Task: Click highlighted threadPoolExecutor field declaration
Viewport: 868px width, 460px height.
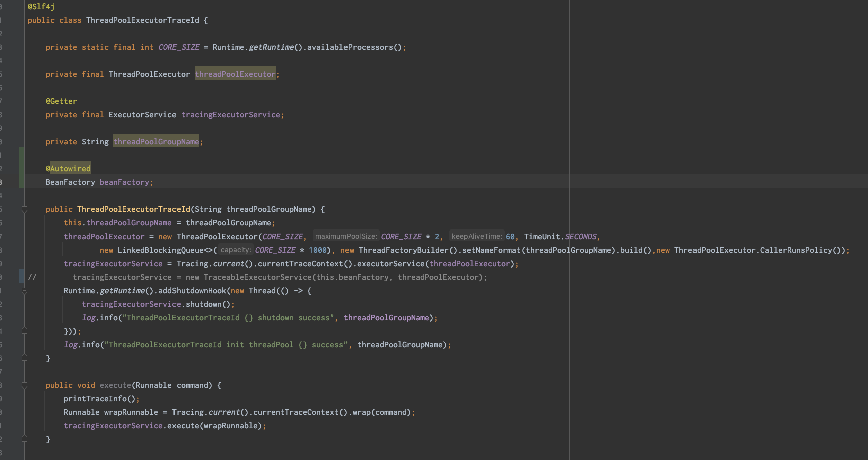Action: [235, 74]
